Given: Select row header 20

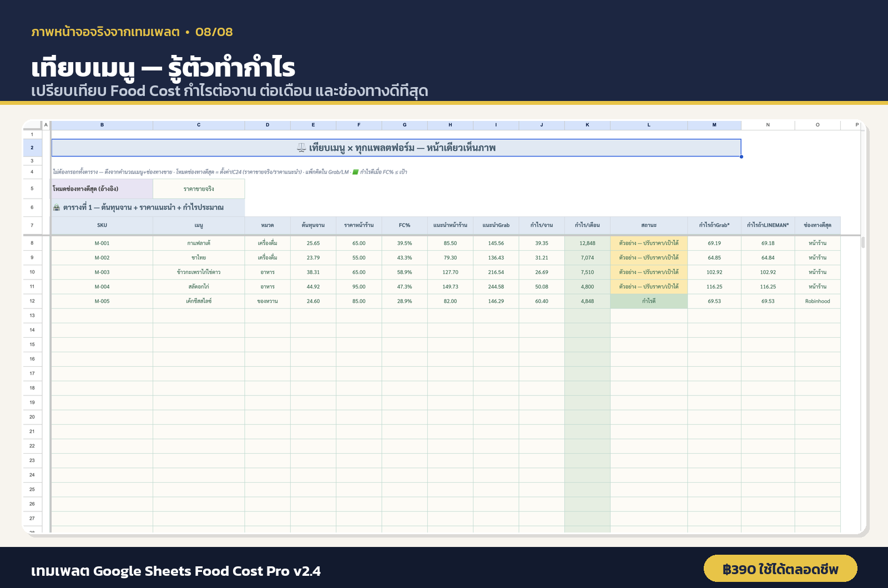Looking at the screenshot, I should click(x=32, y=417).
